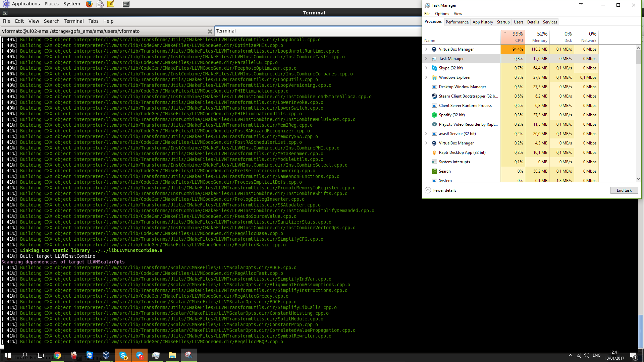The width and height of the screenshot is (644, 362).
Task: Expand the Windows Explorer process
Action: (426, 77)
